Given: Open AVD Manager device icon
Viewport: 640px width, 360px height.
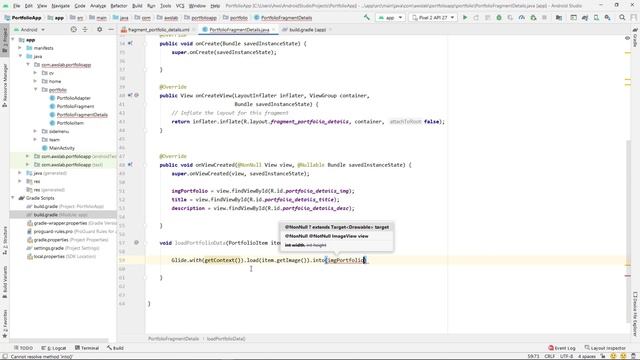Looking at the screenshot, I should pyautogui.click(x=596, y=18).
